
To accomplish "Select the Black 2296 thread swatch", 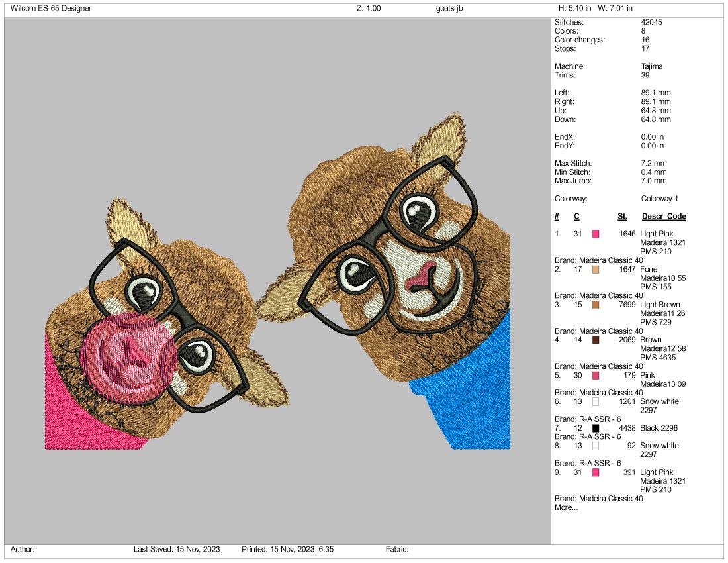I will click(596, 428).
